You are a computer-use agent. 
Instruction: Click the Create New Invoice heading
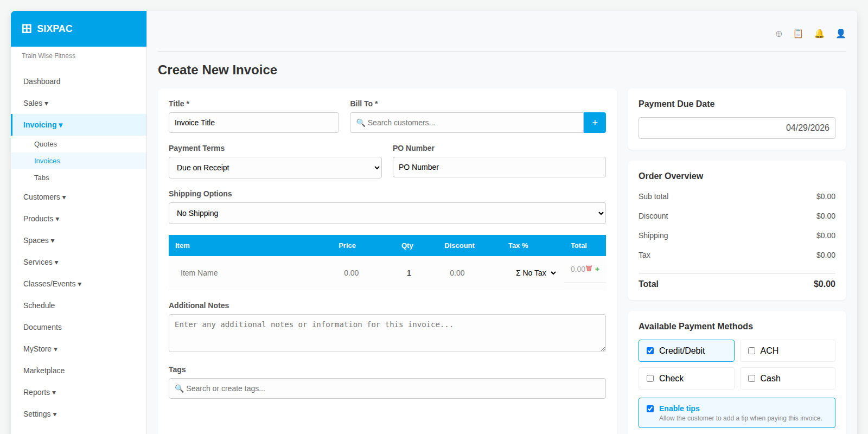tap(218, 70)
